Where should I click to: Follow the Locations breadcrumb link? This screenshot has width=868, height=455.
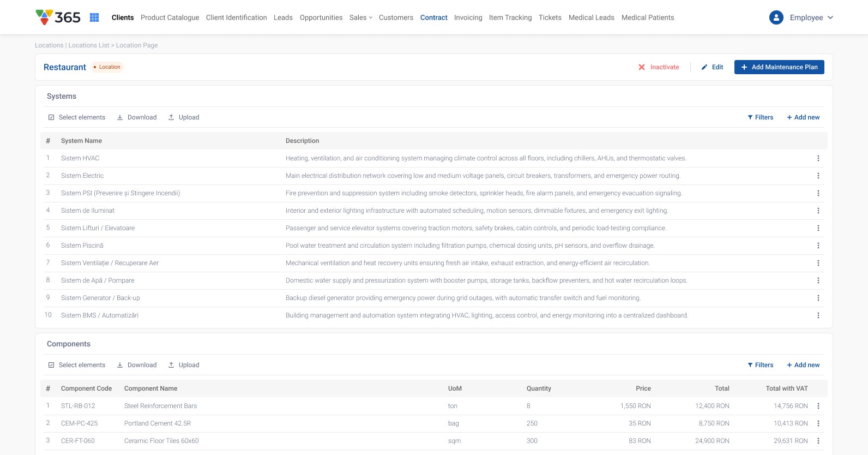pos(49,45)
